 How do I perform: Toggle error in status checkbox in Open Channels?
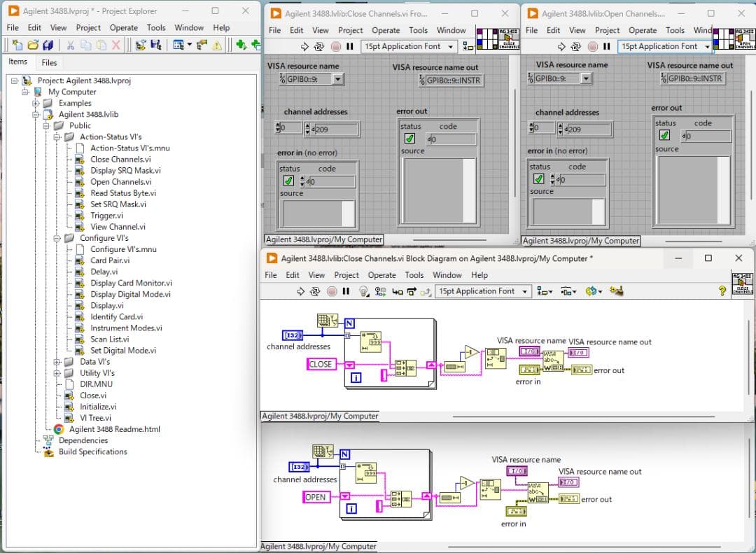(x=539, y=179)
